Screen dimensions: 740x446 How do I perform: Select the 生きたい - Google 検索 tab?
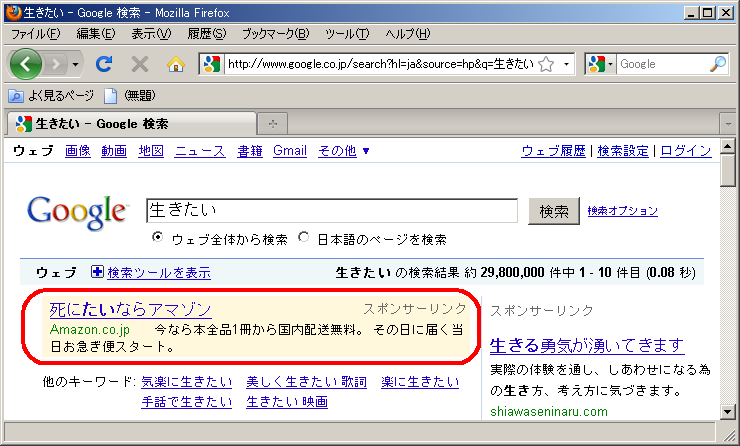[x=131, y=124]
